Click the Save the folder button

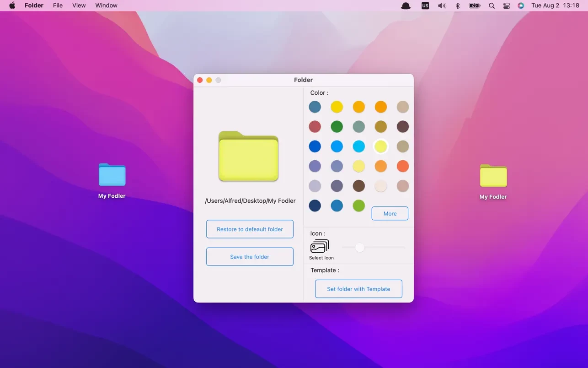click(x=250, y=256)
